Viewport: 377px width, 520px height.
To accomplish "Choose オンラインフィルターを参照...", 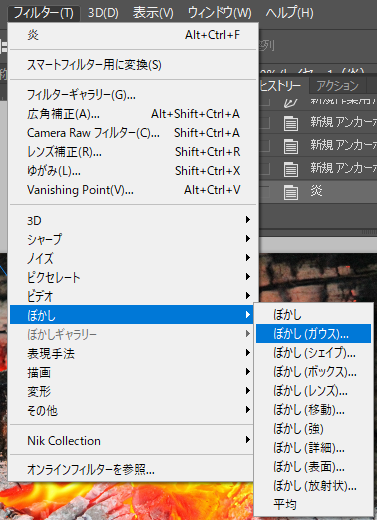I will [133, 470].
